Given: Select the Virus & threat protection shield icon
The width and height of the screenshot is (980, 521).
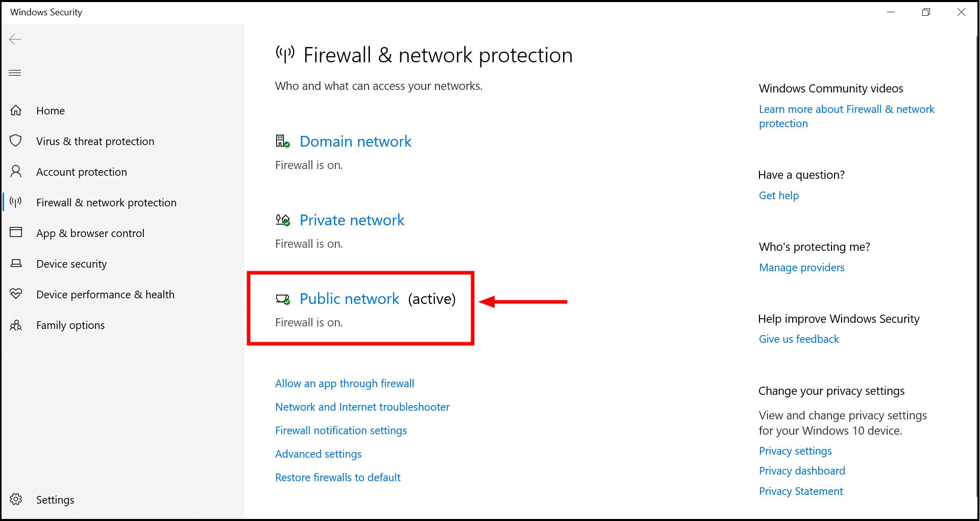Looking at the screenshot, I should pyautogui.click(x=16, y=141).
